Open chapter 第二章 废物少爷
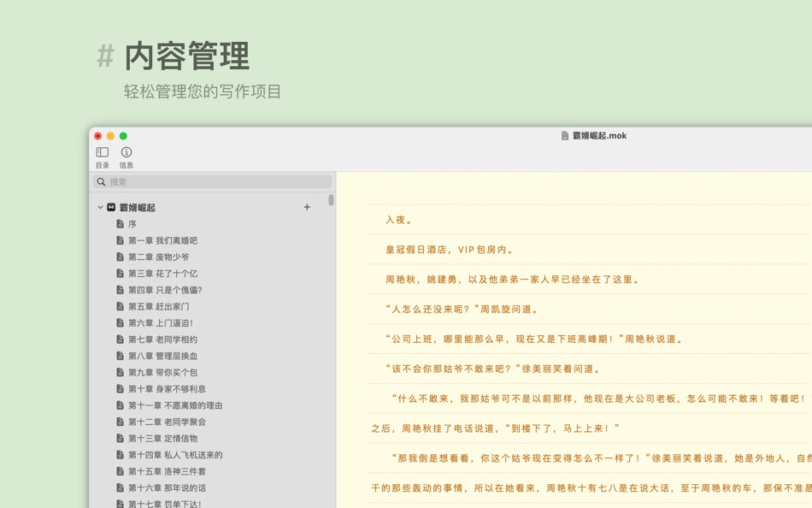This screenshot has height=508, width=812. [158, 257]
